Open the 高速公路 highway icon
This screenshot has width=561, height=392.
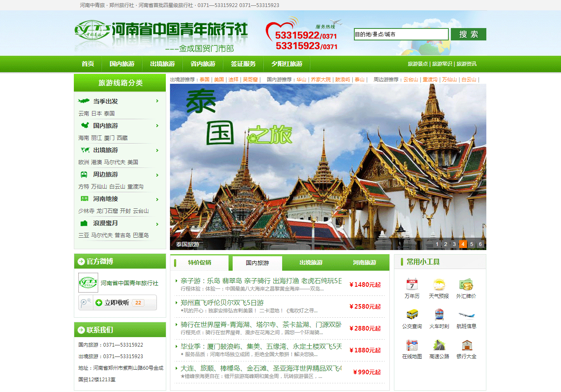(x=439, y=345)
